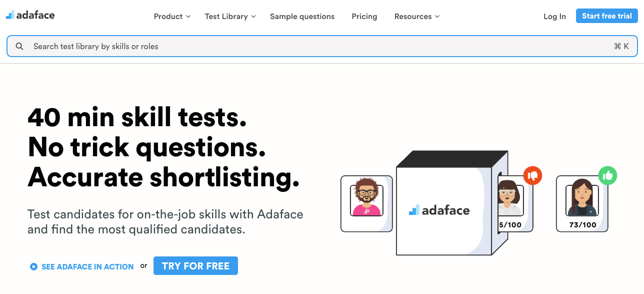Image resolution: width=644 pixels, height=294 pixels.
Task: Focus the test library search field
Action: point(300,47)
